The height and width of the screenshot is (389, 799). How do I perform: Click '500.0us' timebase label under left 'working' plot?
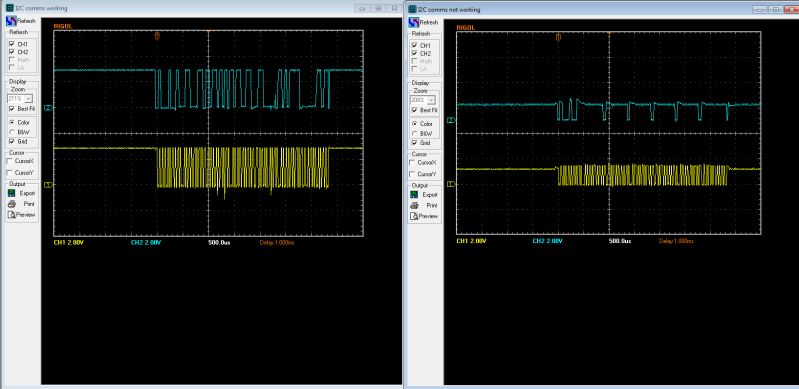220,243
